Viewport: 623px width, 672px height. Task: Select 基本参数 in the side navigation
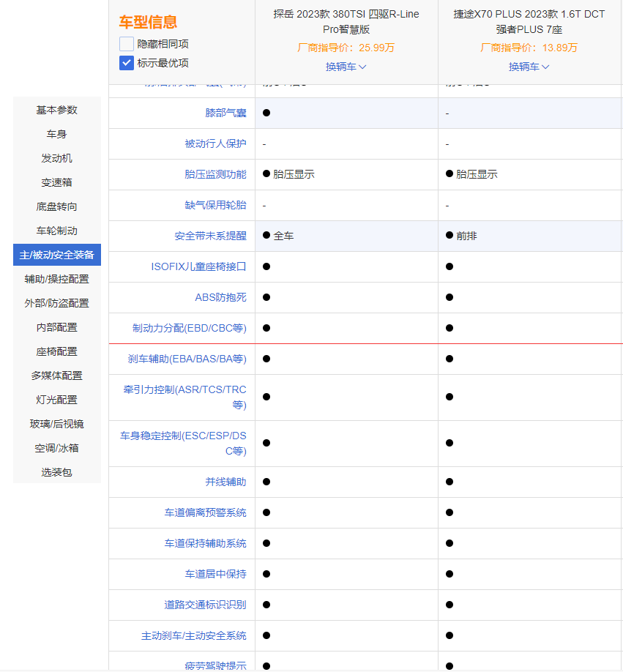57,110
